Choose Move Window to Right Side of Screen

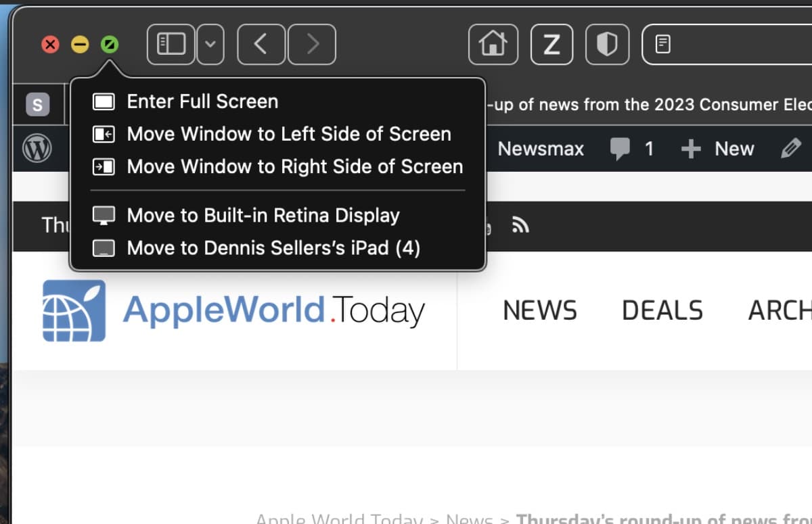tap(295, 166)
